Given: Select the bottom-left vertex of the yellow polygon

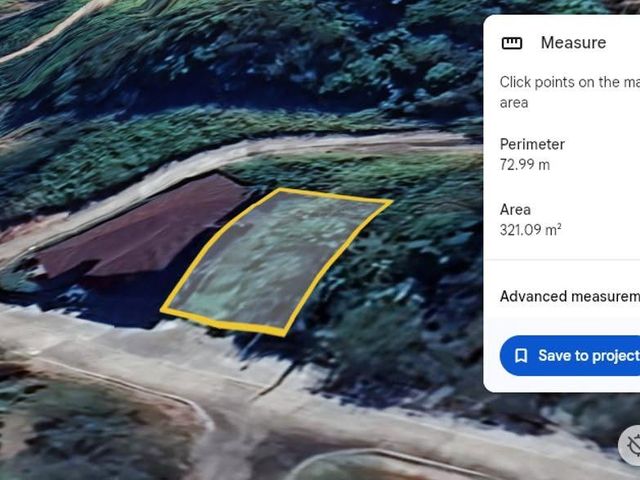Looking at the screenshot, I should point(163,311).
